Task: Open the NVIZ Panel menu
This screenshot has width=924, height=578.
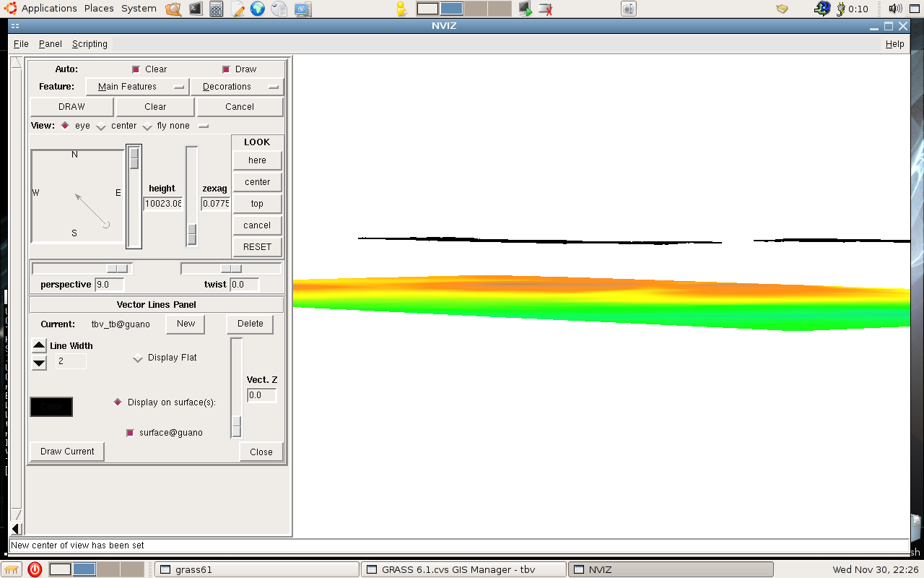Action: click(x=51, y=44)
